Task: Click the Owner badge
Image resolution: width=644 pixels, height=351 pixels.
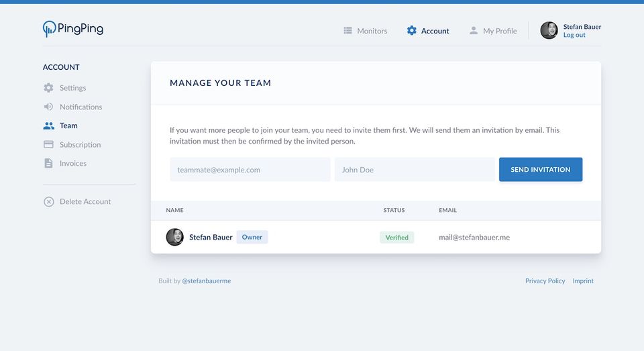Action: click(x=252, y=237)
